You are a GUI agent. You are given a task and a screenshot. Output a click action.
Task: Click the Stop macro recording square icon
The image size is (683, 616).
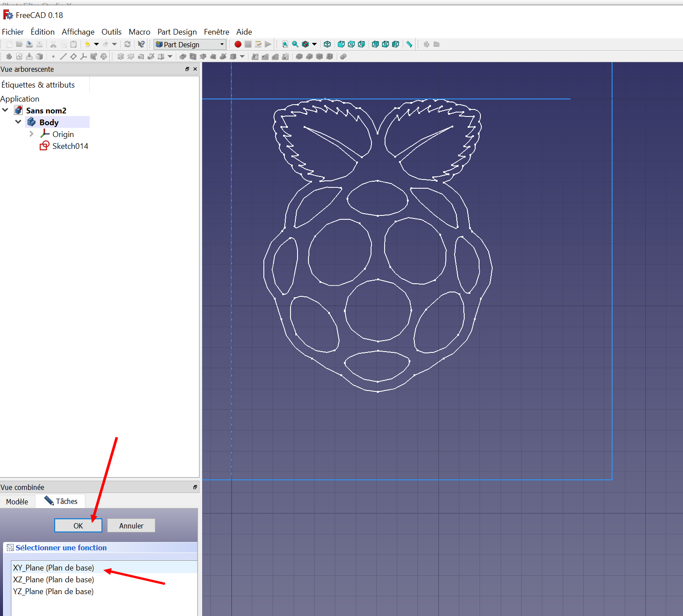coord(248,44)
